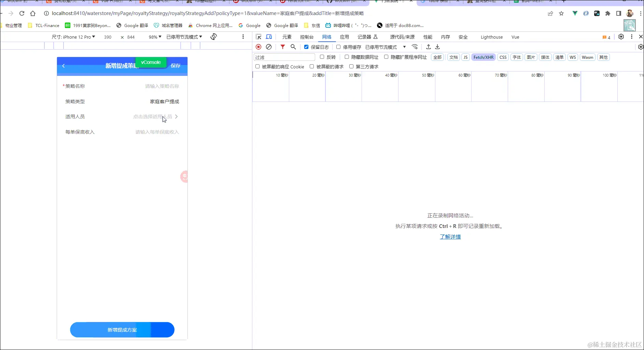Image resolution: width=644 pixels, height=350 pixels.
Task: Uncheck the 保留日志 checkbox
Action: click(x=306, y=47)
